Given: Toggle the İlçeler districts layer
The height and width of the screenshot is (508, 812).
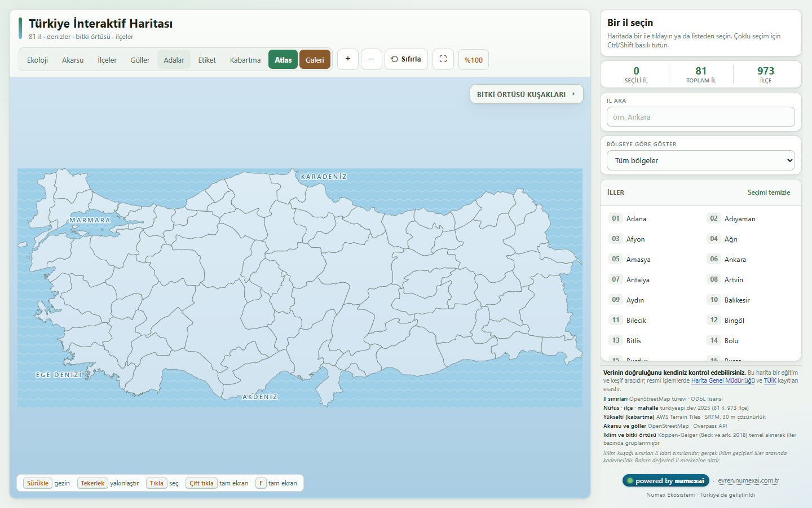Looking at the screenshot, I should coord(107,60).
